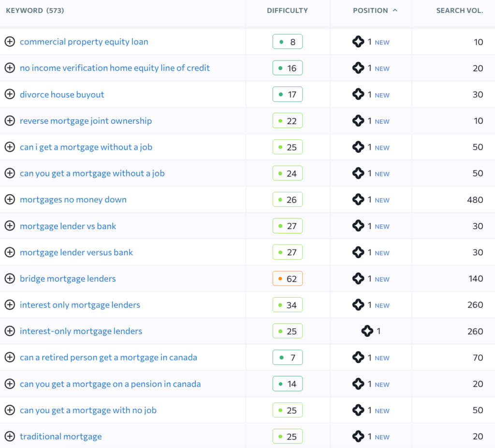Click NEW label in divorce house buyout row
The width and height of the screenshot is (495, 448).
click(x=382, y=95)
